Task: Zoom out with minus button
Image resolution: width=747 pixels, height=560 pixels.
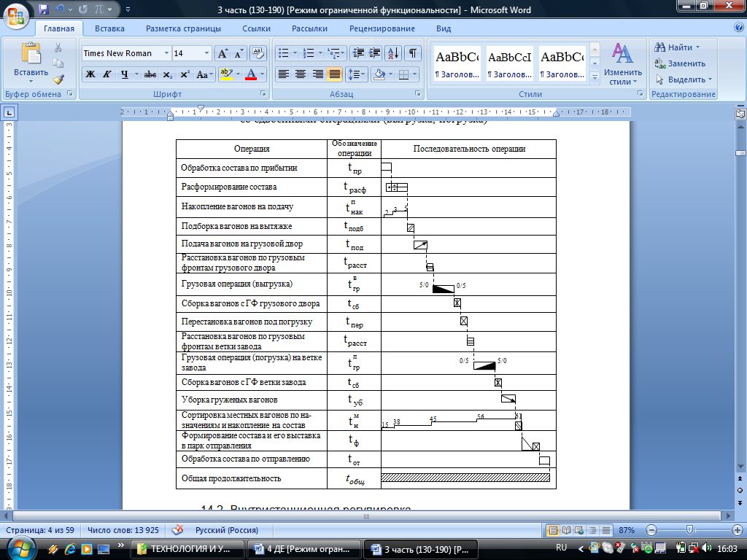Action: [x=651, y=530]
